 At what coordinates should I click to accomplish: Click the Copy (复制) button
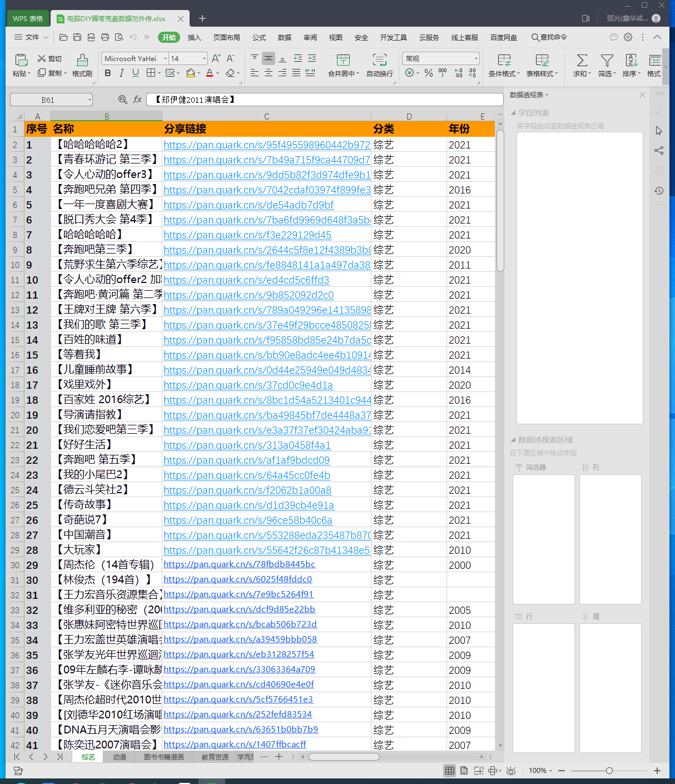(52, 73)
